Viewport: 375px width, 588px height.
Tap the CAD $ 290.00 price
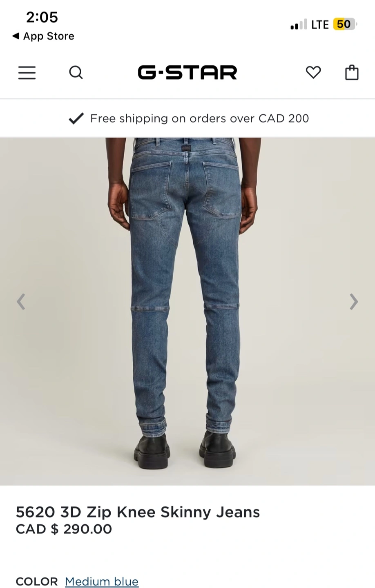(x=64, y=529)
